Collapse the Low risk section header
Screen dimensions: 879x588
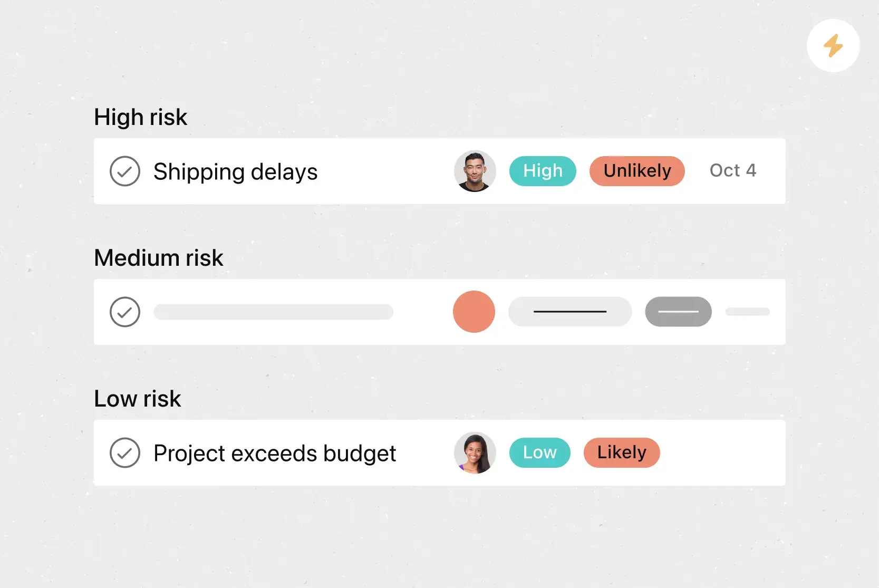(x=137, y=399)
